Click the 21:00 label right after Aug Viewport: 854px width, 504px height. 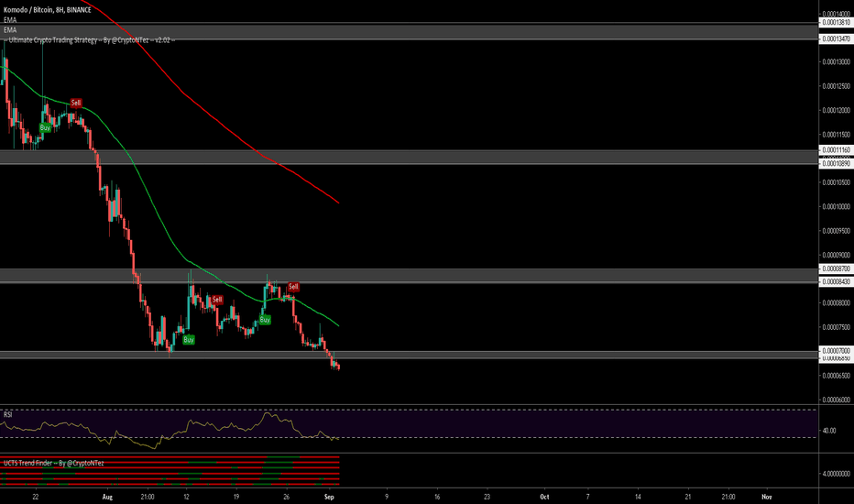(147, 497)
